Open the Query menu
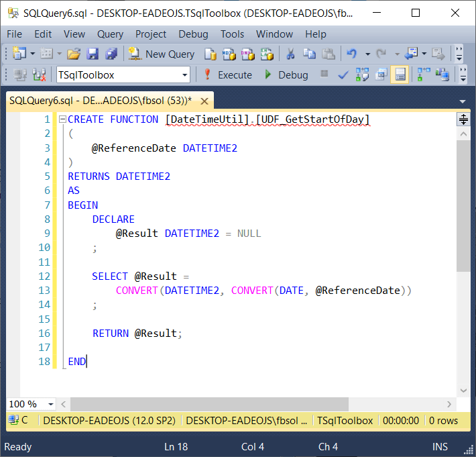 pyautogui.click(x=110, y=34)
